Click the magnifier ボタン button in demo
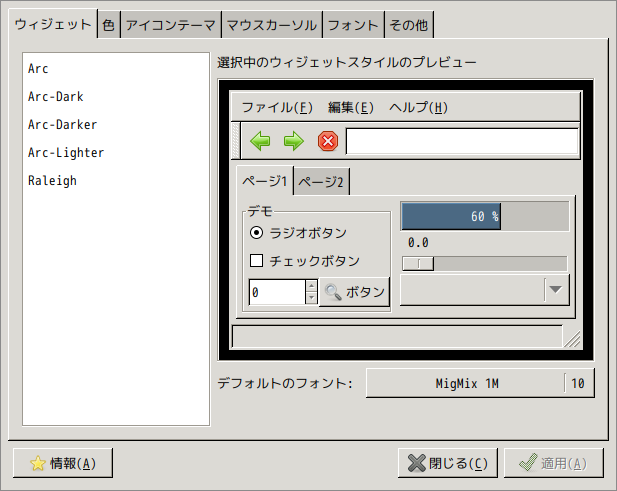The image size is (617, 491). [x=354, y=292]
